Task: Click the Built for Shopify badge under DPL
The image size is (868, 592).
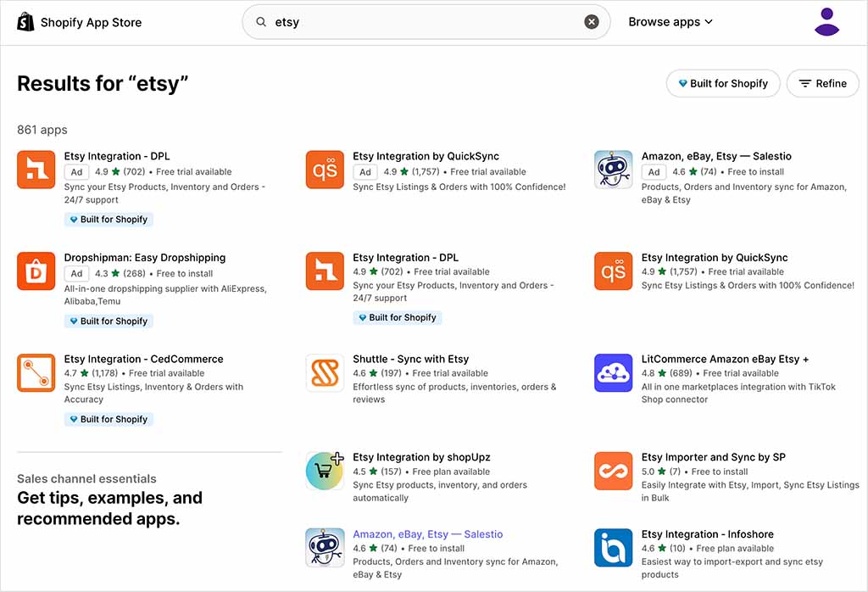Action: (108, 219)
